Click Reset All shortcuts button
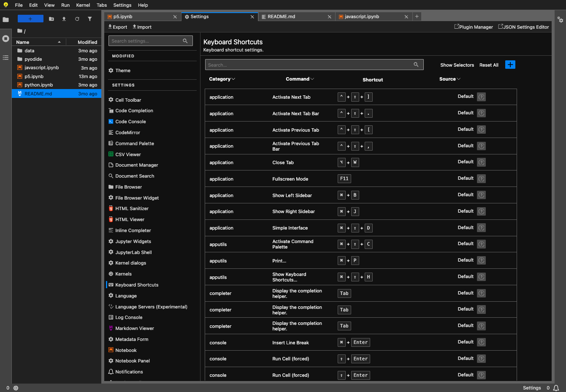Image resolution: width=566 pixels, height=392 pixels. point(489,65)
